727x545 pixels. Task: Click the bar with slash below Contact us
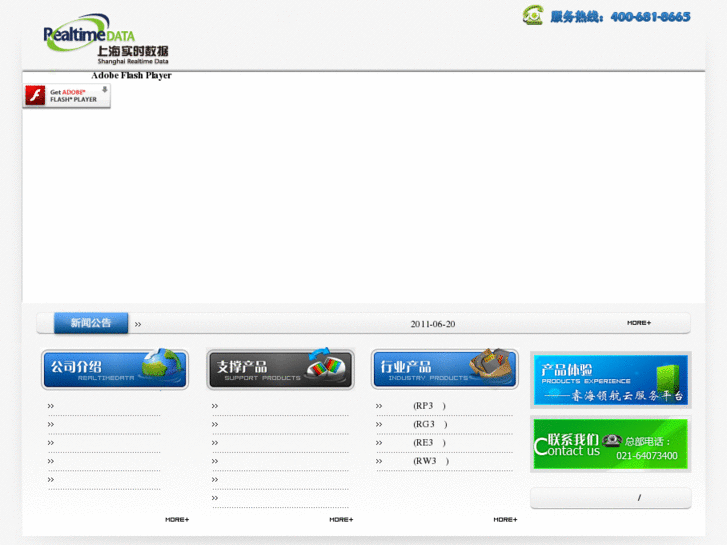(x=611, y=498)
